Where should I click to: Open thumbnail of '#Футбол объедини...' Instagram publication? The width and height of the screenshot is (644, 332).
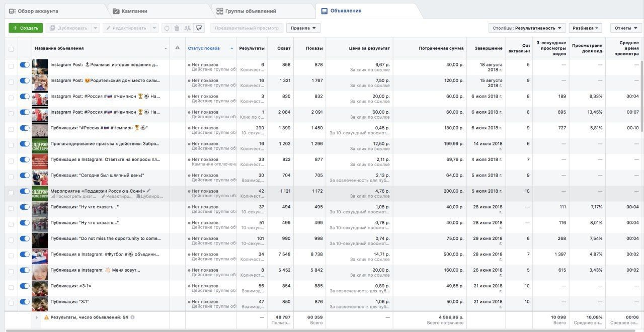click(40, 257)
